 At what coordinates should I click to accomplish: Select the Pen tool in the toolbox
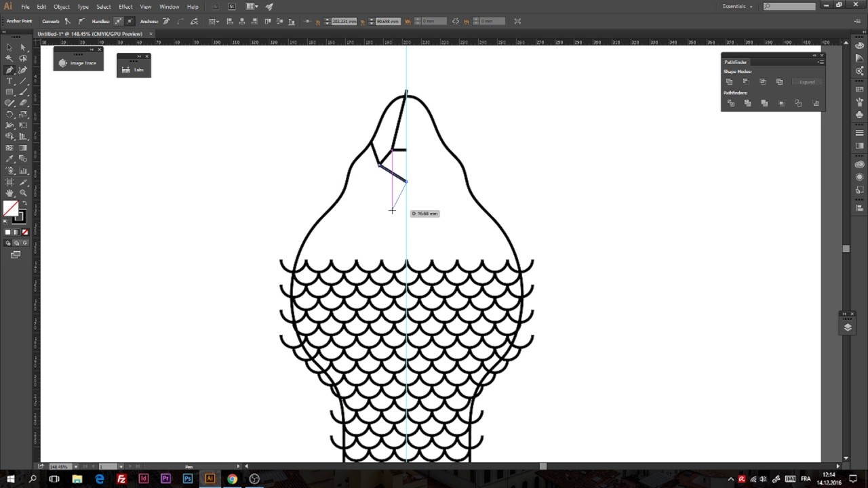tap(9, 70)
